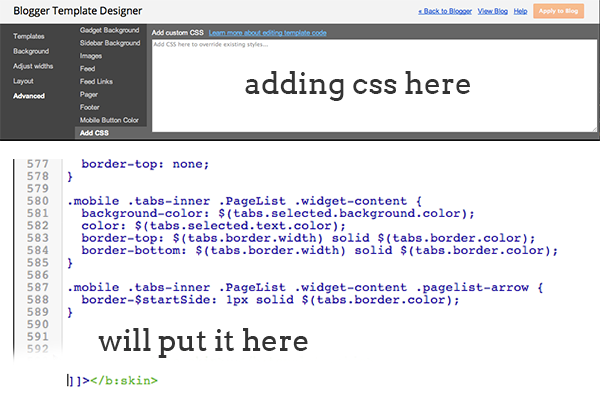Open the Templates section

(x=29, y=36)
